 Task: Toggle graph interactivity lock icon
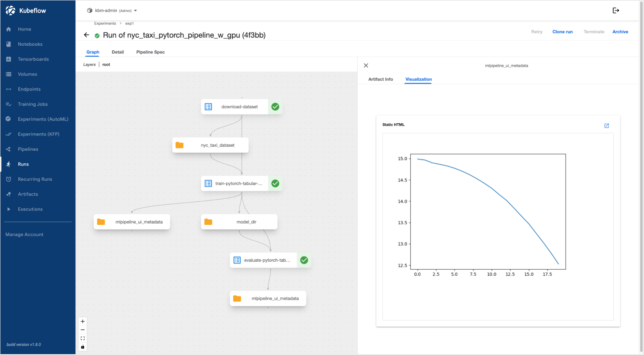point(82,347)
